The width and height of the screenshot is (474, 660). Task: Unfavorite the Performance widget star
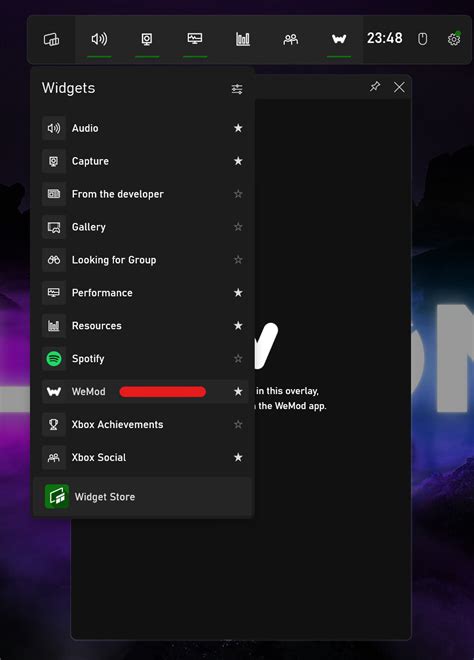coord(238,293)
